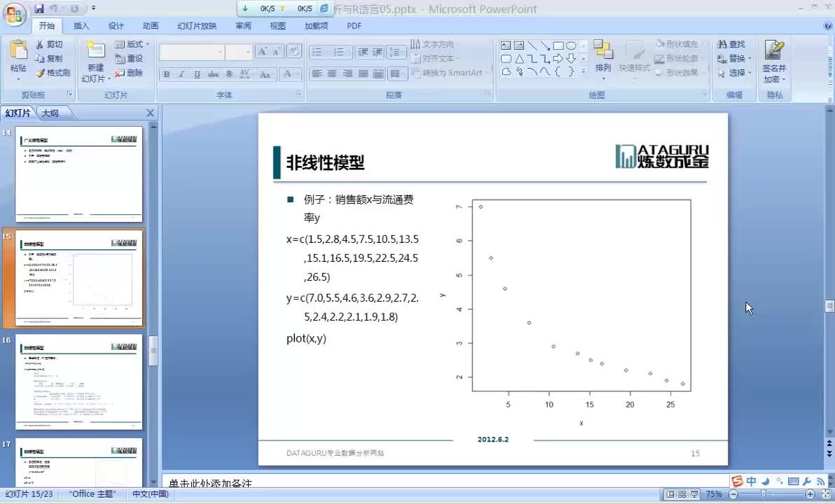This screenshot has height=504, width=835.
Task: Open the 设计 ribbon tab
Action: (116, 25)
